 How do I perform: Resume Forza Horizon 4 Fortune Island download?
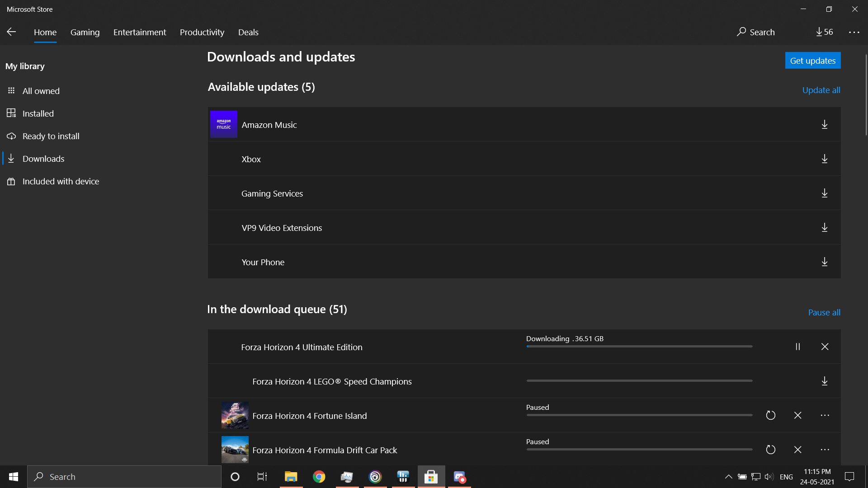click(771, 415)
